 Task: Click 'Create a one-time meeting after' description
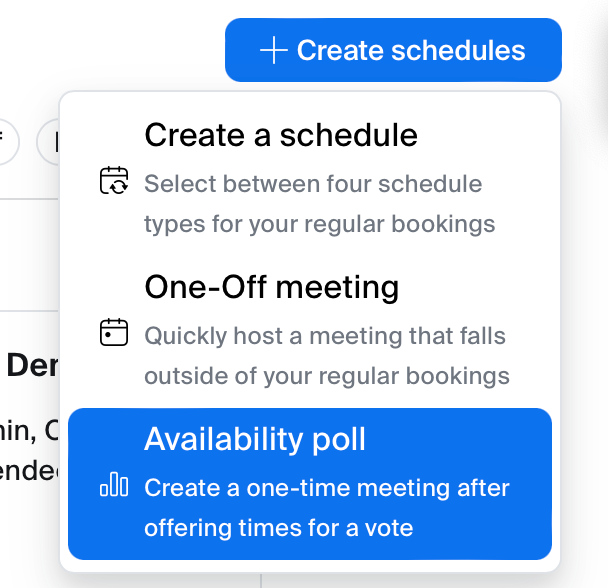pyautogui.click(x=327, y=489)
